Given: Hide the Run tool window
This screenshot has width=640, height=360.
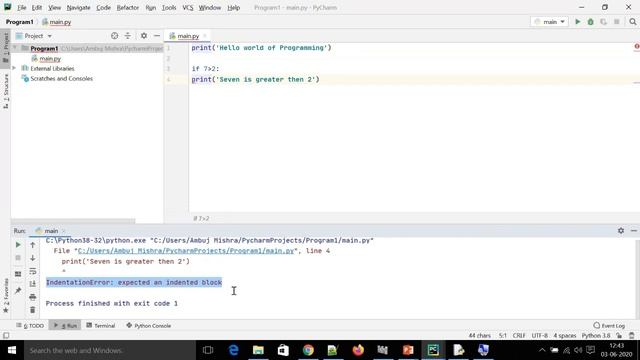Looking at the screenshot, I should point(633,231).
